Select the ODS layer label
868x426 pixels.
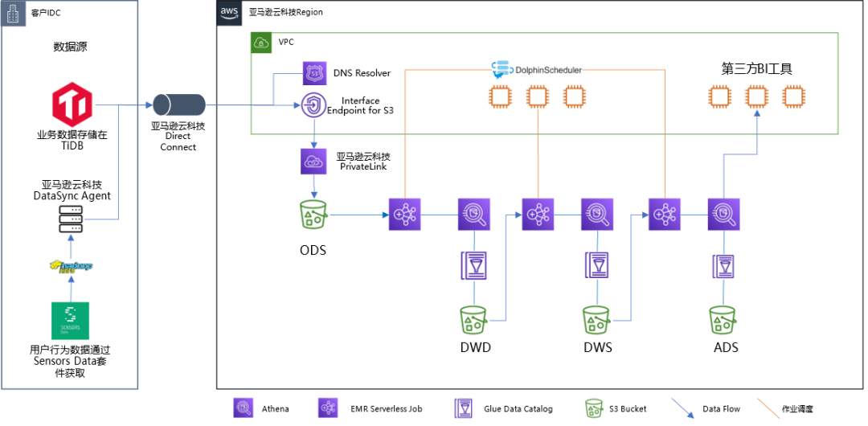pyautogui.click(x=313, y=250)
